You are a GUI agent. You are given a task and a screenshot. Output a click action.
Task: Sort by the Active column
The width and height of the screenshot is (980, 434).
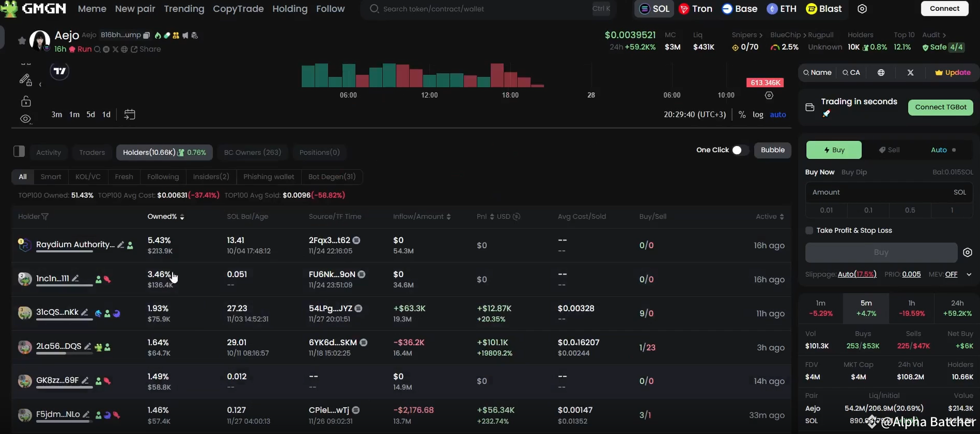pos(770,217)
